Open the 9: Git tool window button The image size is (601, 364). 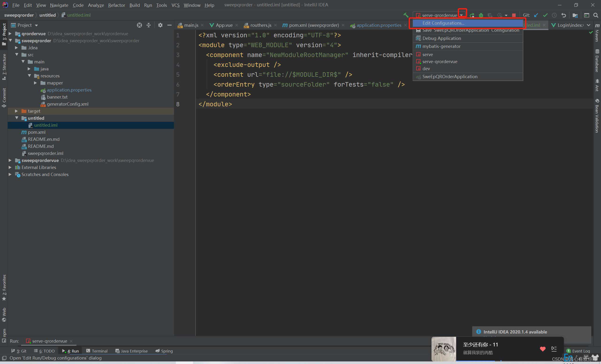19,351
